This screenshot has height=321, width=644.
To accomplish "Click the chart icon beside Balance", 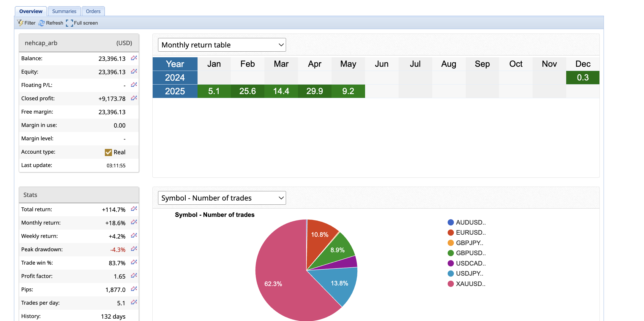I will pyautogui.click(x=134, y=58).
